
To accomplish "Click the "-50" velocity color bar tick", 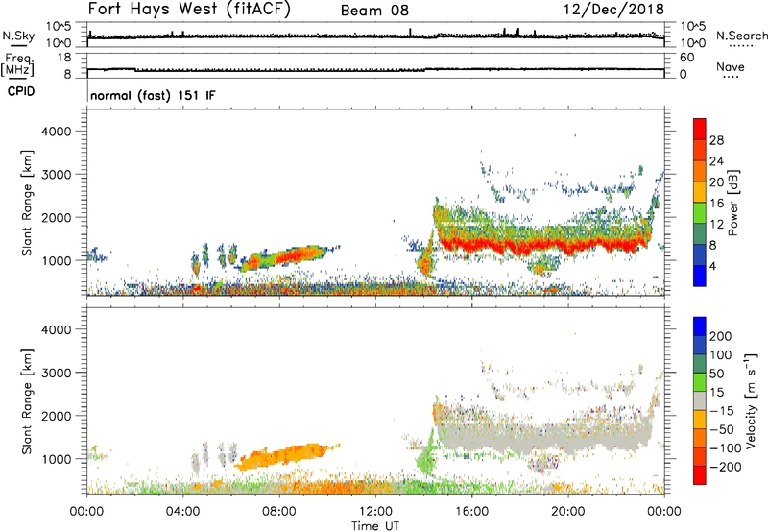I will [722, 429].
